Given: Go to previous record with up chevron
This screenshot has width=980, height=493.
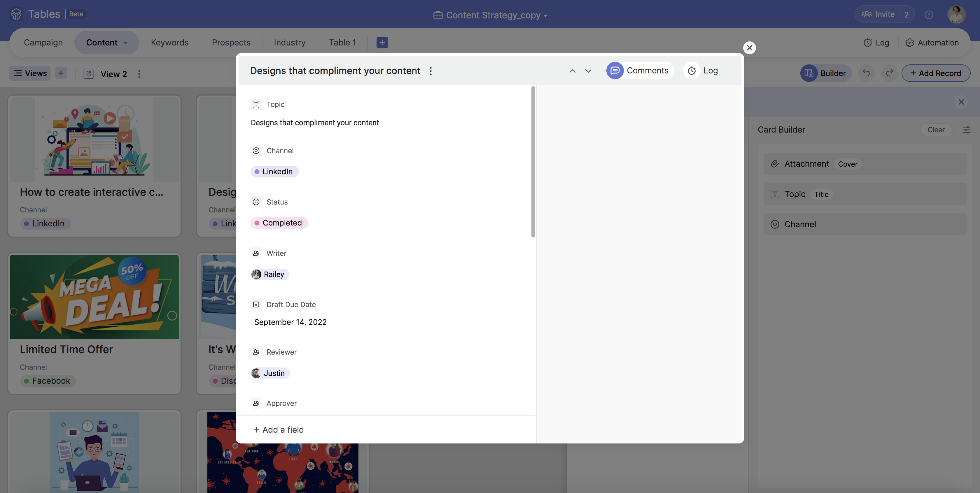Looking at the screenshot, I should click(x=572, y=71).
